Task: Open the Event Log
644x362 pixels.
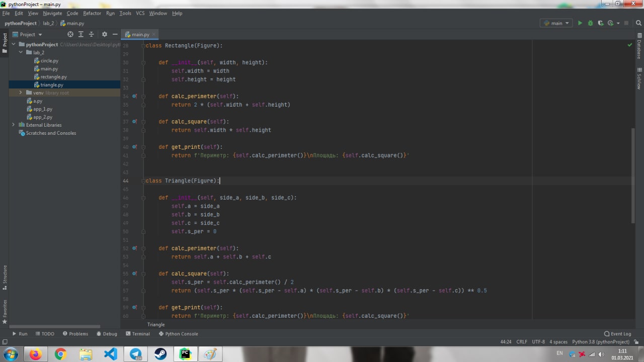Action: point(618,333)
